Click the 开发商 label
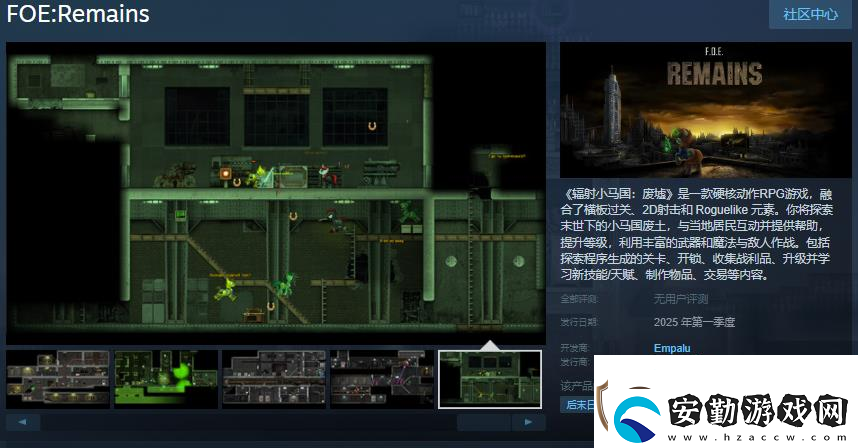 tap(575, 348)
